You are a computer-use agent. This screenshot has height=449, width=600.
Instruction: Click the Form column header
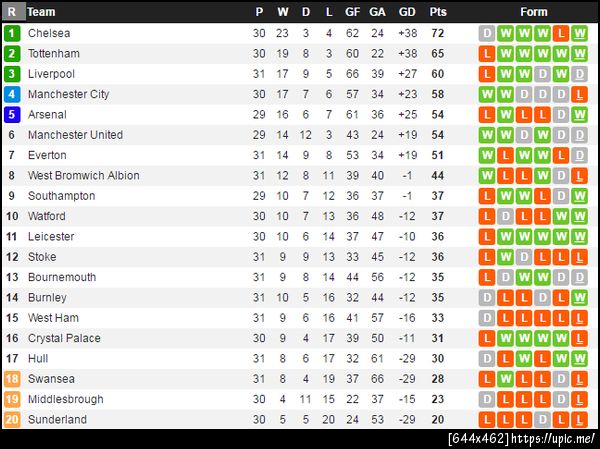pos(534,12)
